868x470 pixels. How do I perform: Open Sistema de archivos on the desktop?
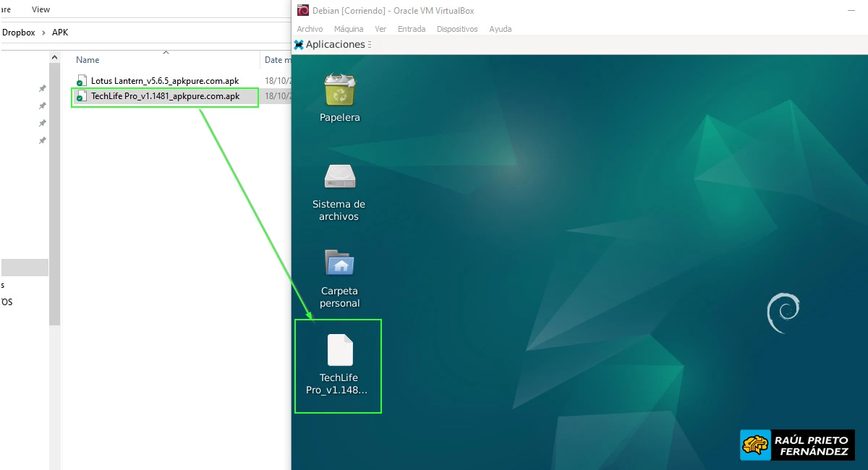click(x=339, y=176)
